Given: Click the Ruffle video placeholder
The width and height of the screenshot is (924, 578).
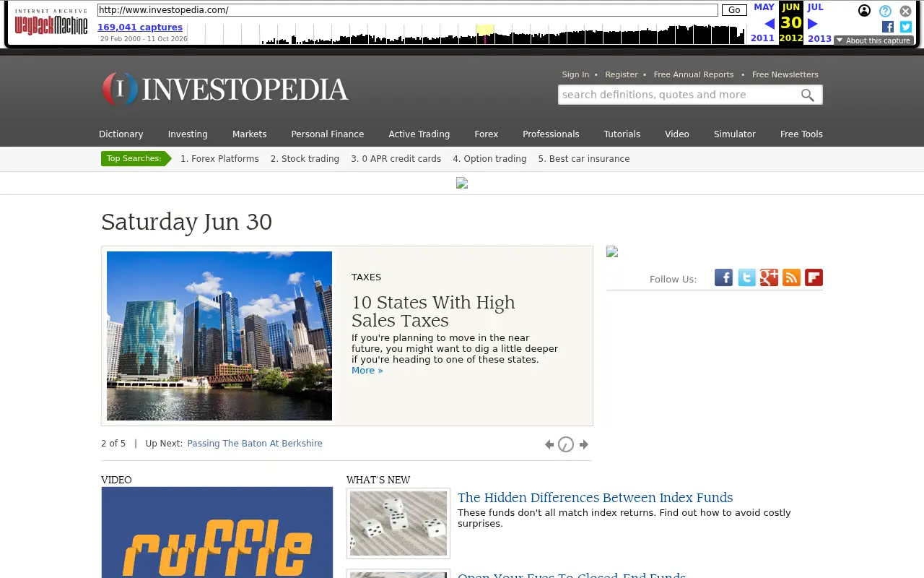Looking at the screenshot, I should tap(217, 532).
